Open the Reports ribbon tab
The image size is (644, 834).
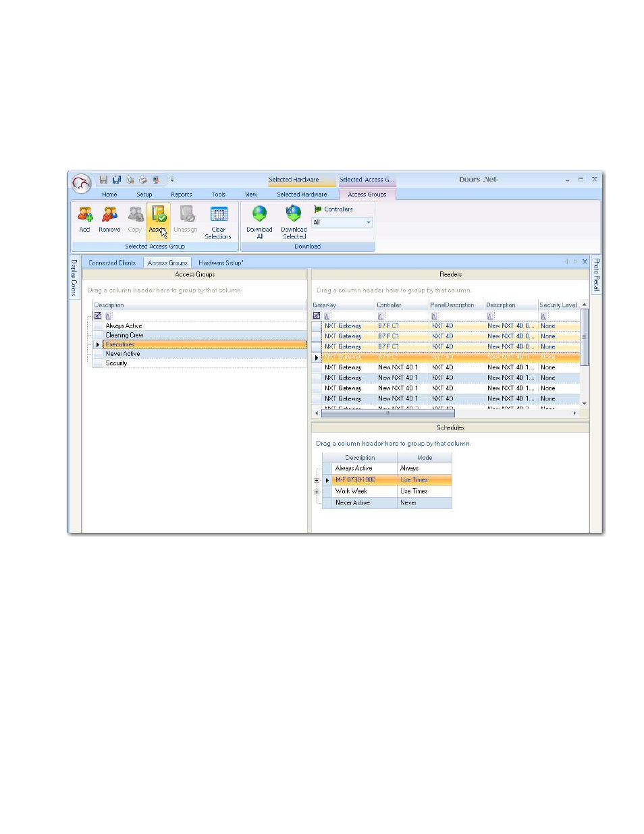(x=181, y=194)
